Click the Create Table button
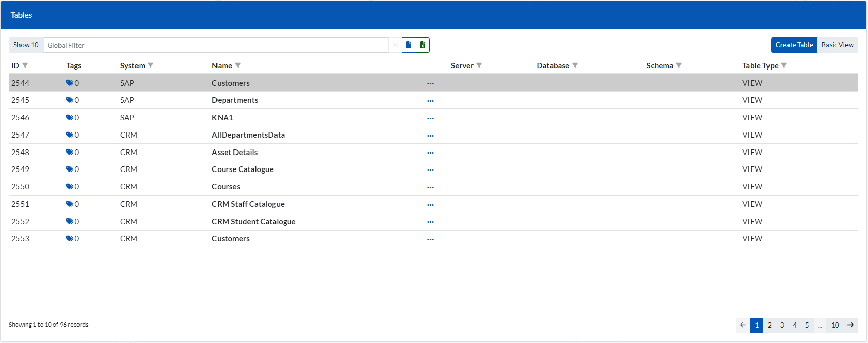This screenshot has height=343, width=868. pos(794,45)
